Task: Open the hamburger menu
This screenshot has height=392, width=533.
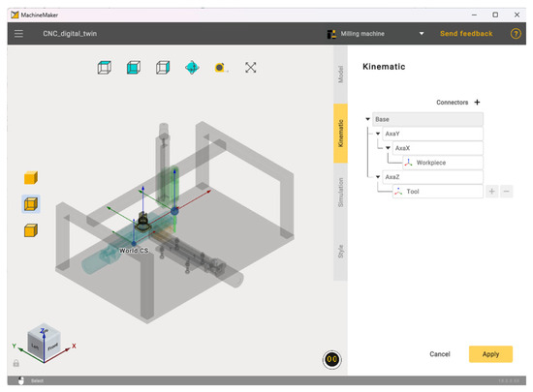Action: pyautogui.click(x=18, y=34)
